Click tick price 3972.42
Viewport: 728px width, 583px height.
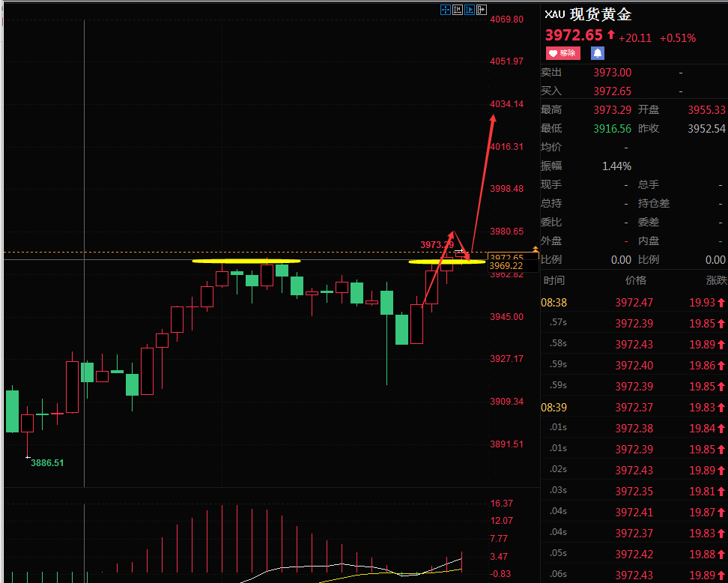(x=634, y=555)
